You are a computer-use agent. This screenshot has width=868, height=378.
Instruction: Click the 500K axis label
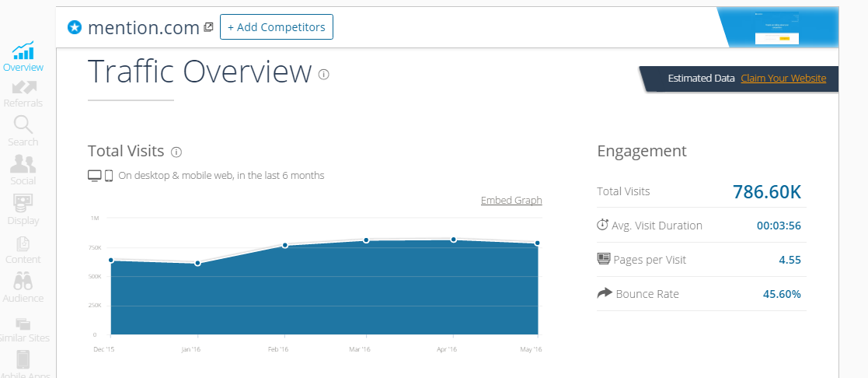point(96,277)
